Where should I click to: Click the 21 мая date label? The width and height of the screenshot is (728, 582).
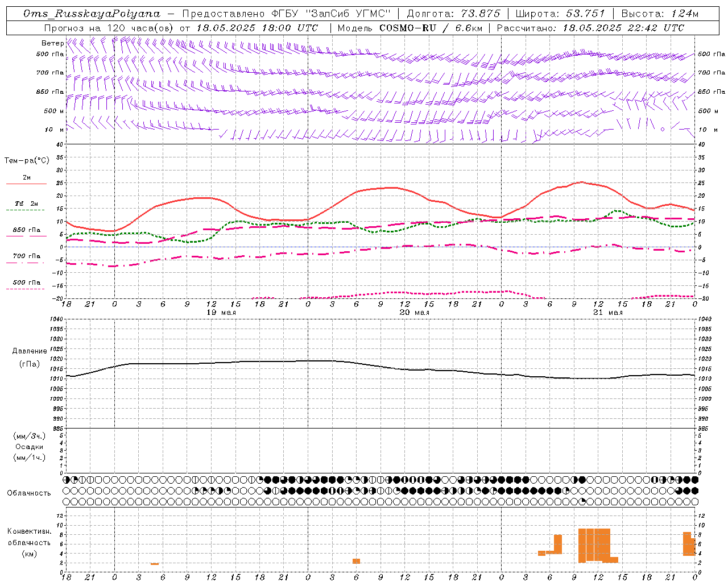click(608, 313)
